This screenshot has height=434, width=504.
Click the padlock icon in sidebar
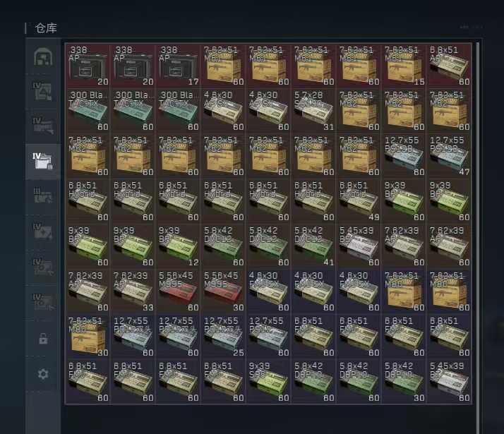[x=43, y=339]
